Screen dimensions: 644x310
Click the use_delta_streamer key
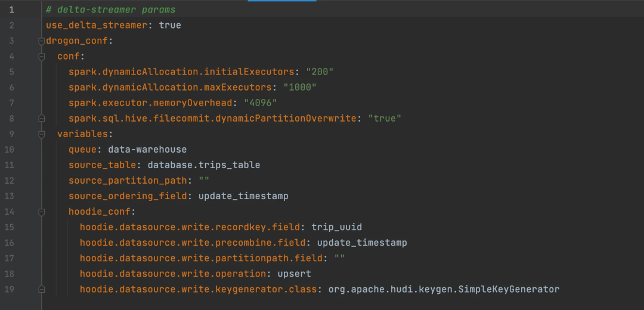97,25
